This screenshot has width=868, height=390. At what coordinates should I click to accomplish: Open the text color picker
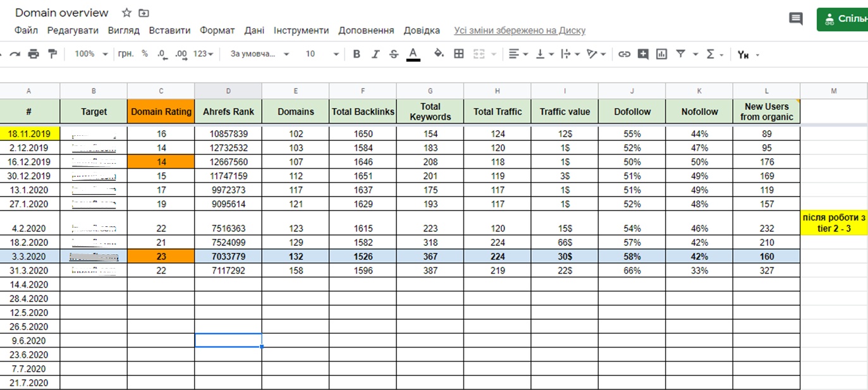click(413, 54)
